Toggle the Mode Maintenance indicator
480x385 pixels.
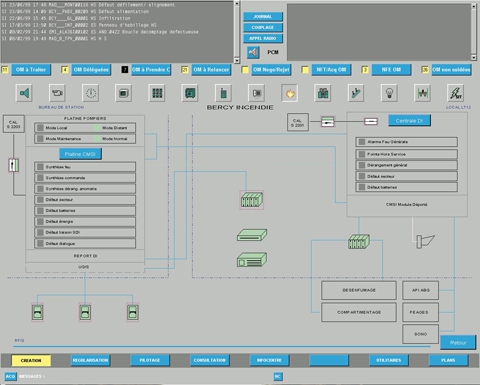pyautogui.click(x=40, y=139)
